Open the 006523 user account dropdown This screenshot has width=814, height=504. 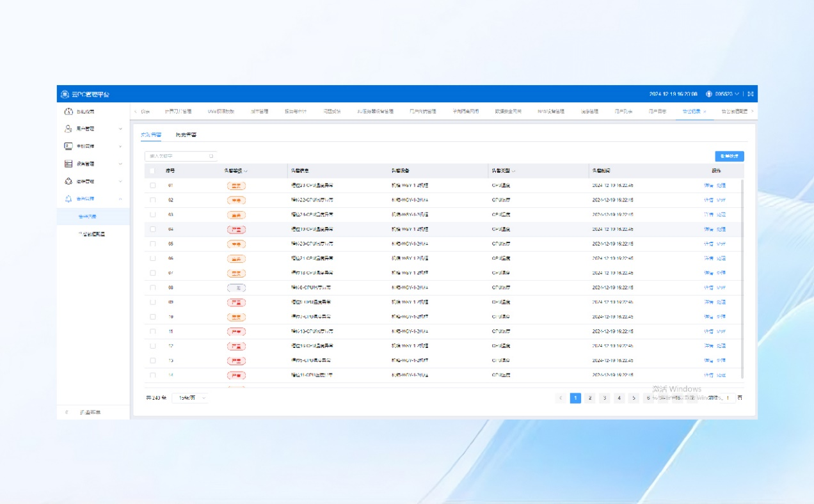tap(728, 94)
